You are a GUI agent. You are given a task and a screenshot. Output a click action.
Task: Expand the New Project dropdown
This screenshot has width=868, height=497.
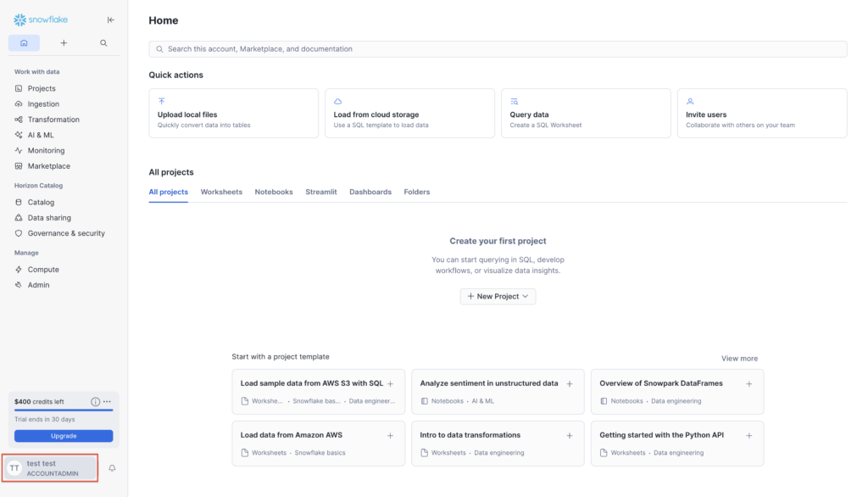click(498, 296)
